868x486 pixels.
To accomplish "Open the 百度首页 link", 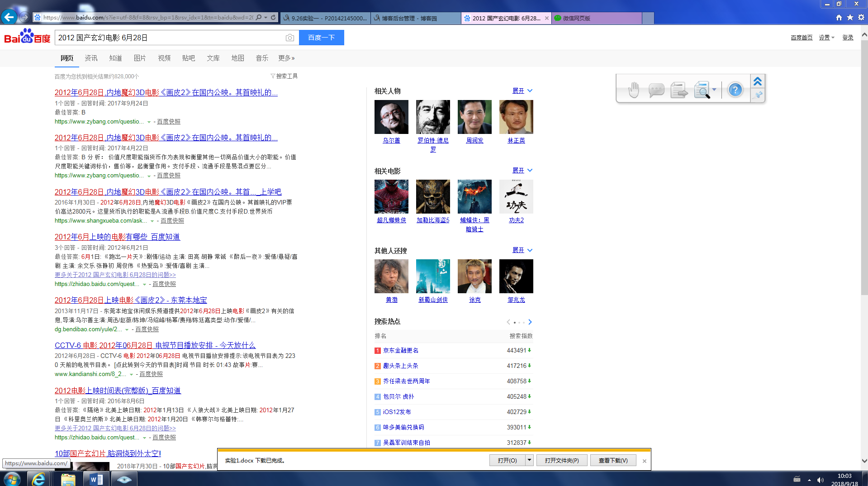I will [x=802, y=38].
